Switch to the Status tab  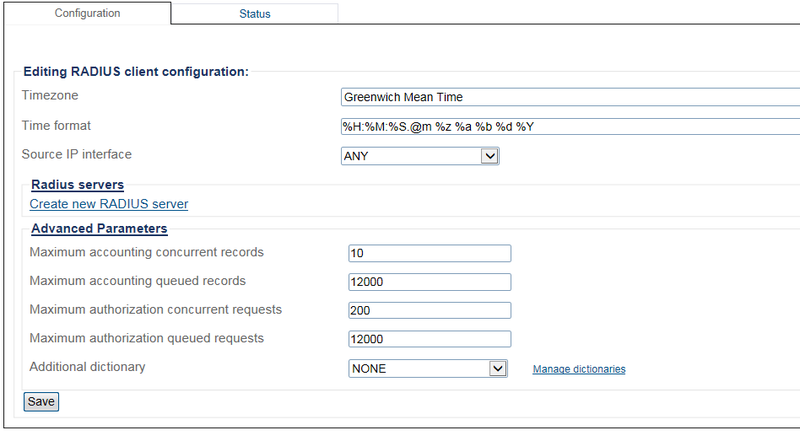254,14
